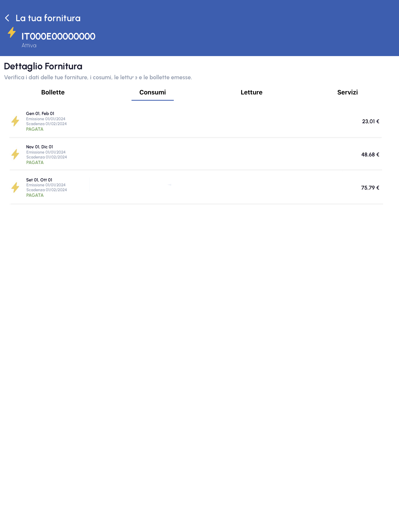Screen dimensions: 399x532
Task: Tap the 48,68 € amount
Action: click(370, 155)
